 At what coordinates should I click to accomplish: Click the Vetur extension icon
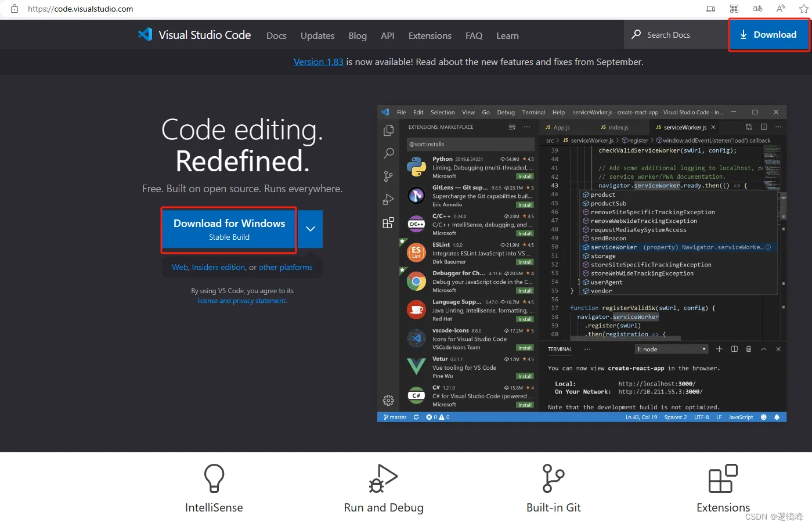coord(416,367)
